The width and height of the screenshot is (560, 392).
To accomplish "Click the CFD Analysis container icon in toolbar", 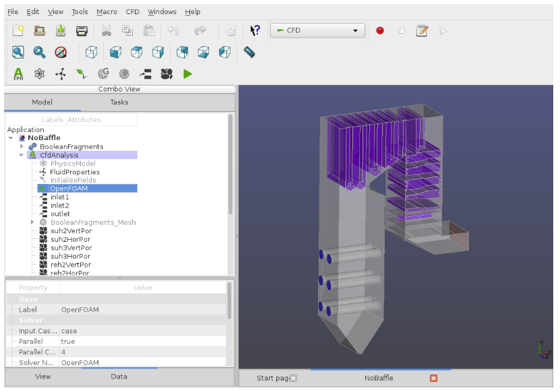I will [x=18, y=74].
